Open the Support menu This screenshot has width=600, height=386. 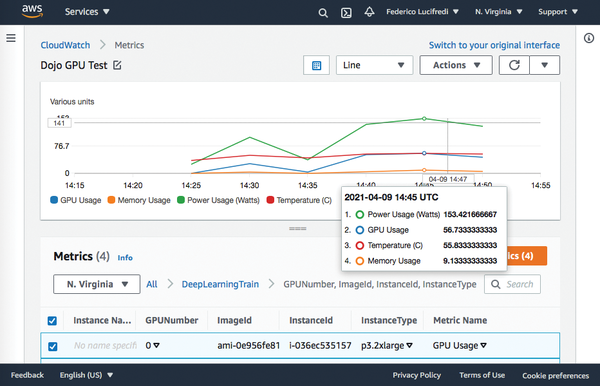(x=558, y=12)
